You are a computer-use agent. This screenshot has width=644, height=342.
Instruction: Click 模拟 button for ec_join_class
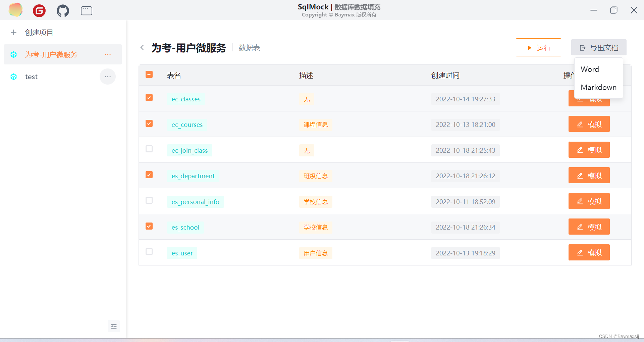tap(589, 150)
